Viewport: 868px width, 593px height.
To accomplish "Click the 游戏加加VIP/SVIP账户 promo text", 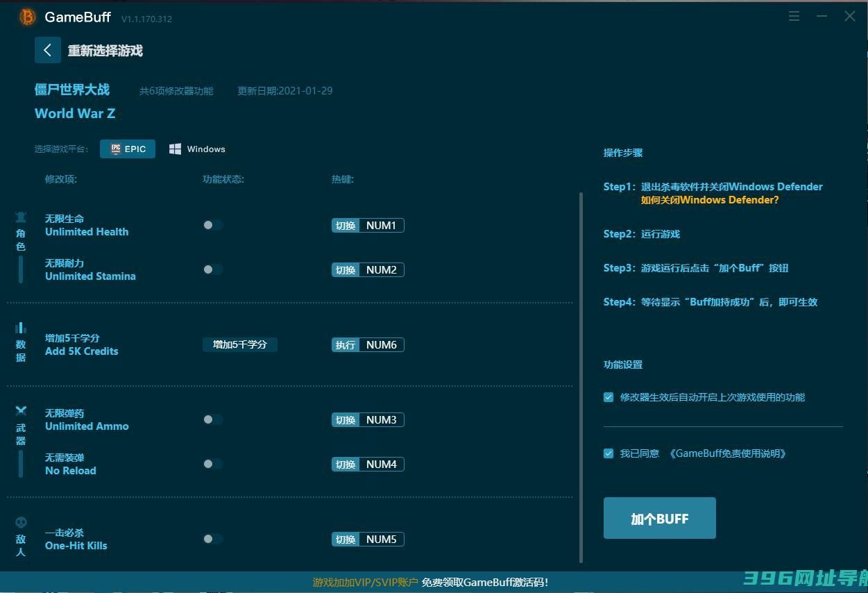I will click(x=366, y=582).
